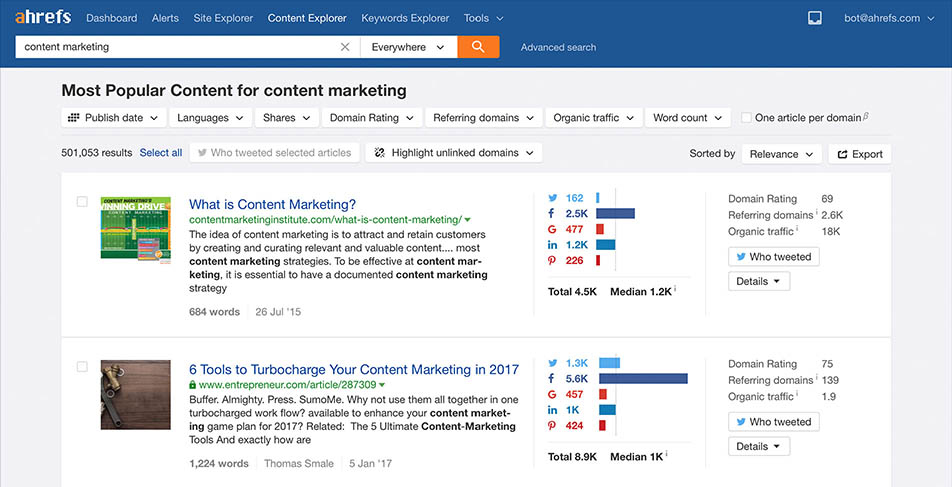Open the What is Content Marketing? title link

[x=273, y=204]
